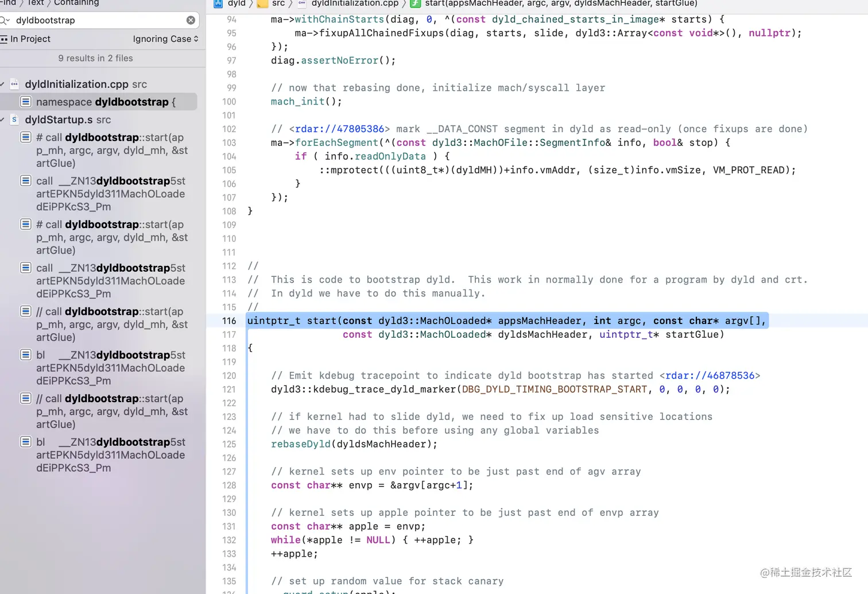Click line number 100 in the gutter
868x594 pixels.
(x=229, y=102)
